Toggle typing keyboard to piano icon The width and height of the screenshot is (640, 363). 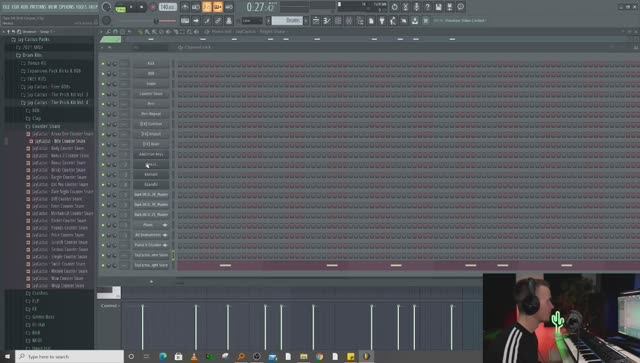(x=185, y=20)
